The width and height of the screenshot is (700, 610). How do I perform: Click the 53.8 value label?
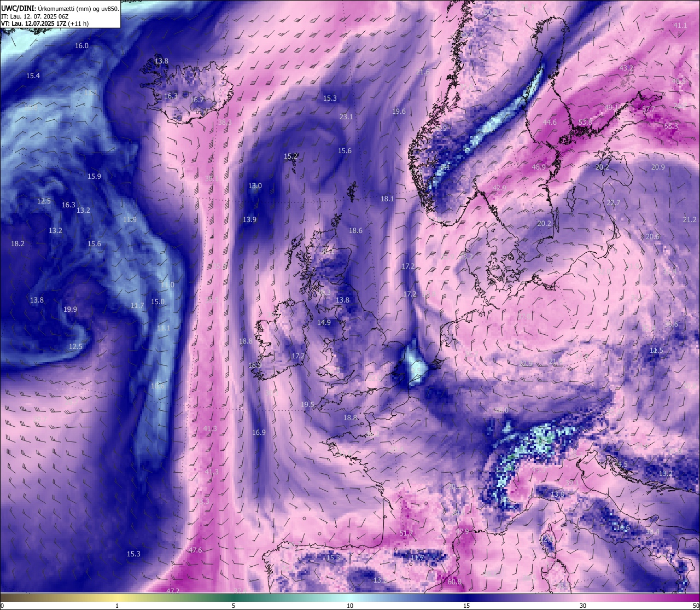point(585,122)
